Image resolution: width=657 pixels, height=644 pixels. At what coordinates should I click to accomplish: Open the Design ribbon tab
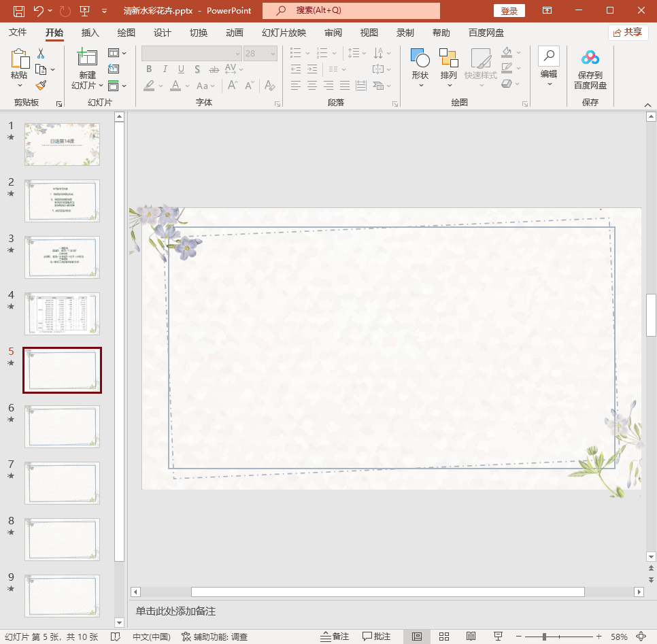pos(163,33)
